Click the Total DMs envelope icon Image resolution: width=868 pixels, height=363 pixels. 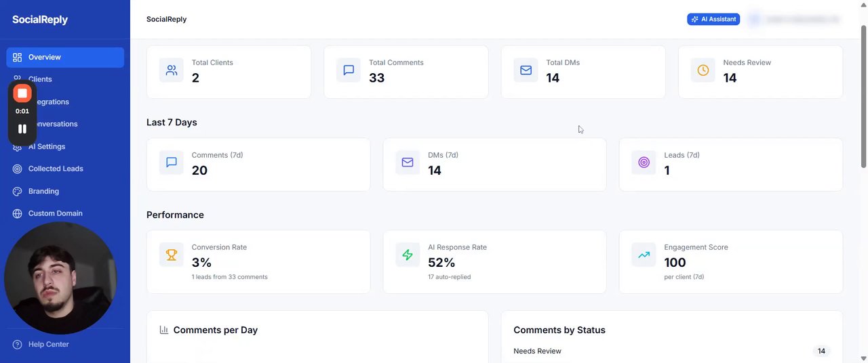pos(526,70)
